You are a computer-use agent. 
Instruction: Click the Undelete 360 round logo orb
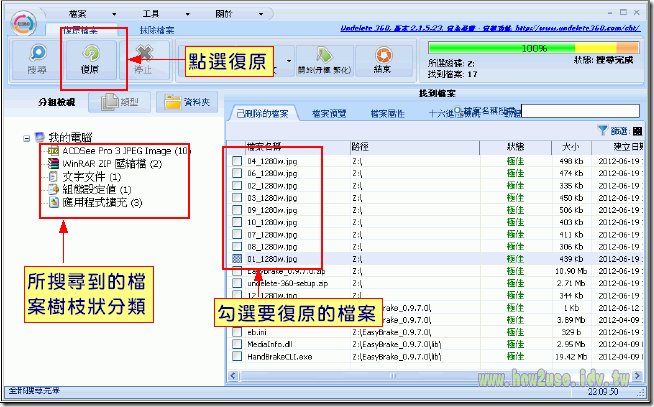coord(24,23)
